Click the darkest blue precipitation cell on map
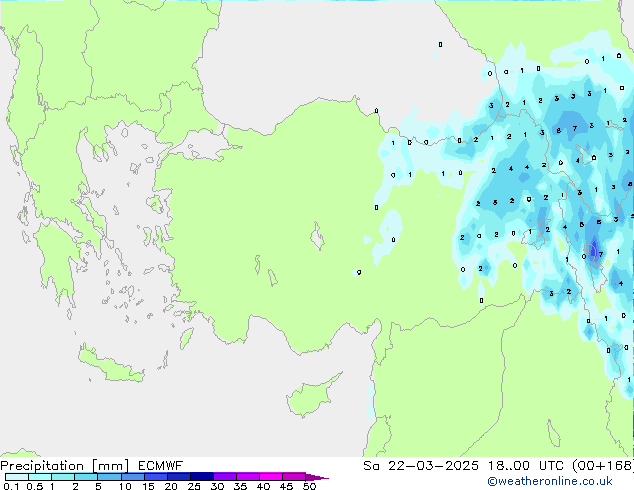The height and width of the screenshot is (490, 634). (x=593, y=250)
